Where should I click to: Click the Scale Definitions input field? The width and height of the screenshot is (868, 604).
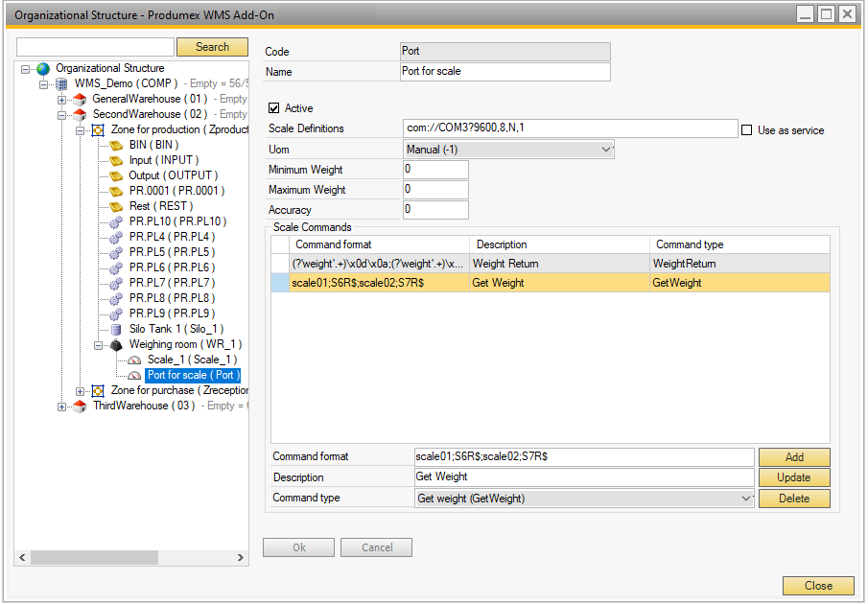click(x=570, y=128)
